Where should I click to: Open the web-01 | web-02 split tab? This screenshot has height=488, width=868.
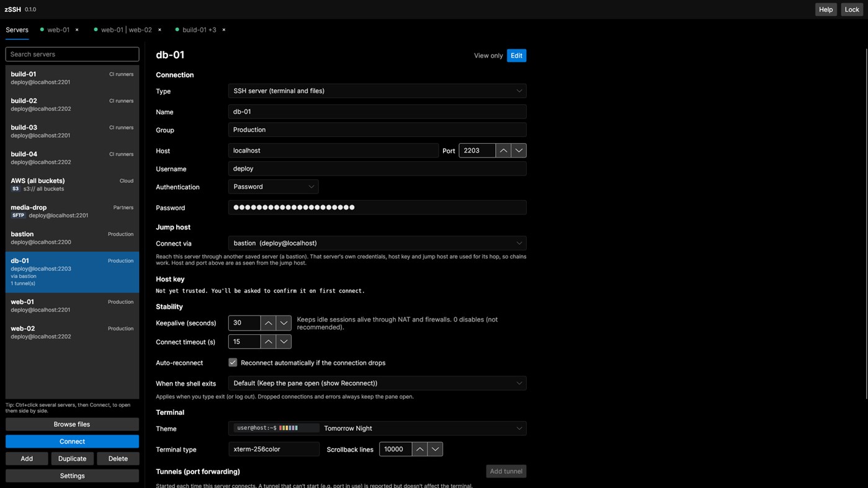(x=126, y=30)
